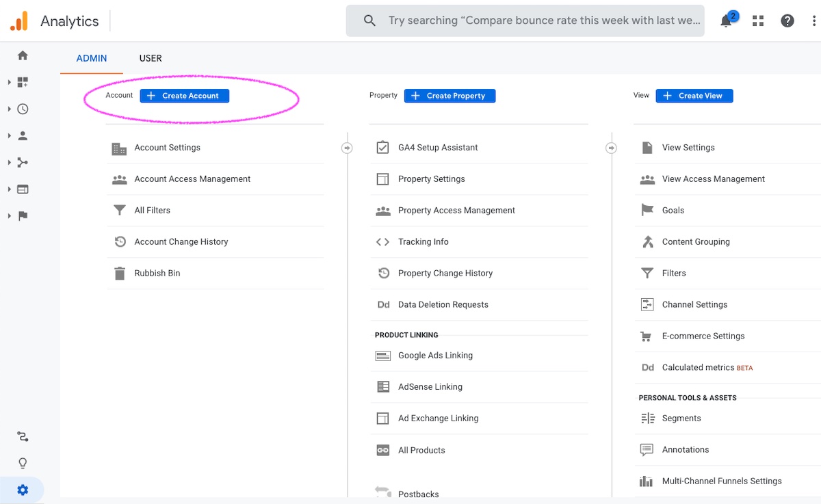Open the notifications bell icon

(x=727, y=21)
